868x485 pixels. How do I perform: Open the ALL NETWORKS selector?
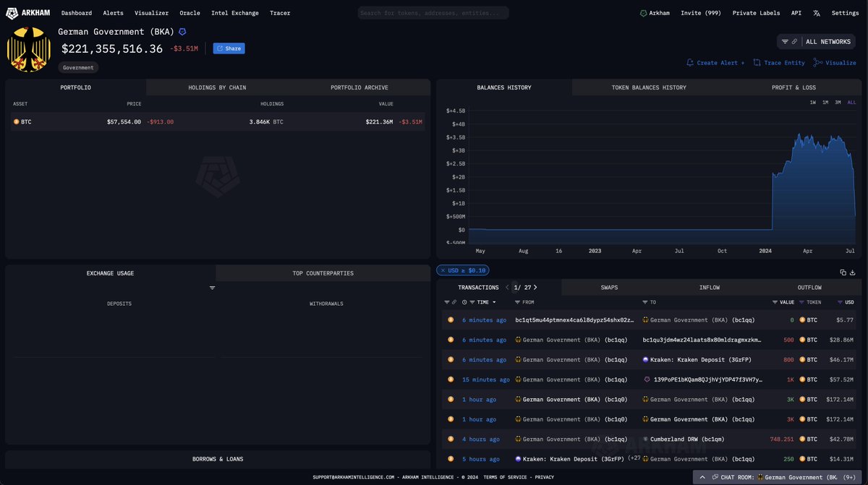pos(827,42)
